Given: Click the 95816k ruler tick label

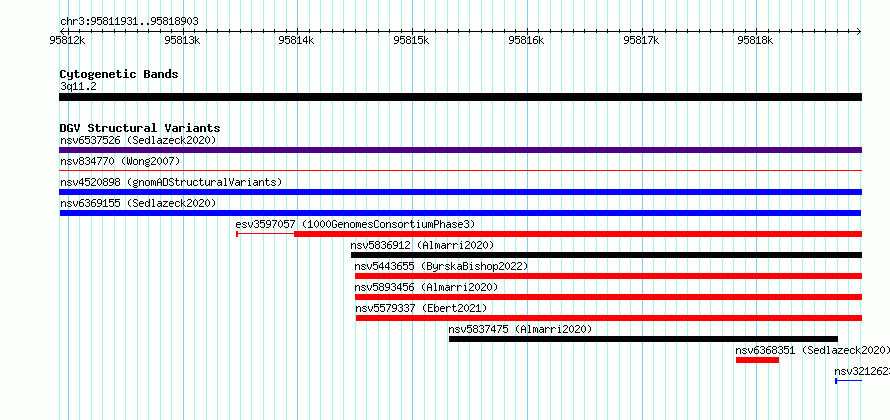Looking at the screenshot, I should pos(527,40).
